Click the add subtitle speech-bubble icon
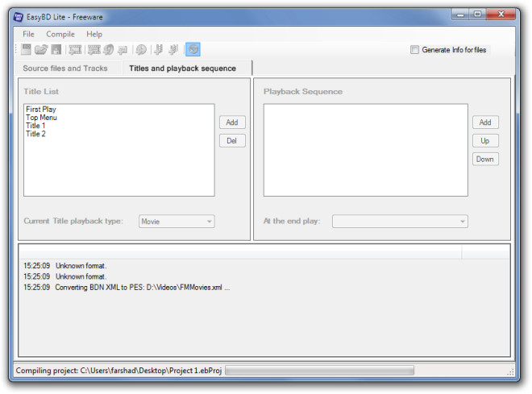This screenshot has width=532, height=394. point(123,50)
